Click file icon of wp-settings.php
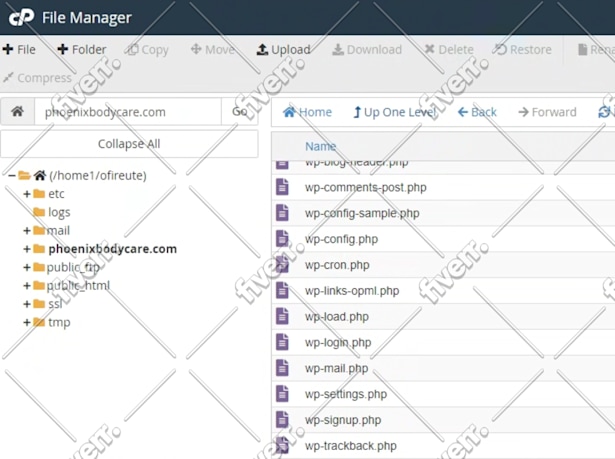Viewport: 615px width, 459px height. (x=282, y=394)
